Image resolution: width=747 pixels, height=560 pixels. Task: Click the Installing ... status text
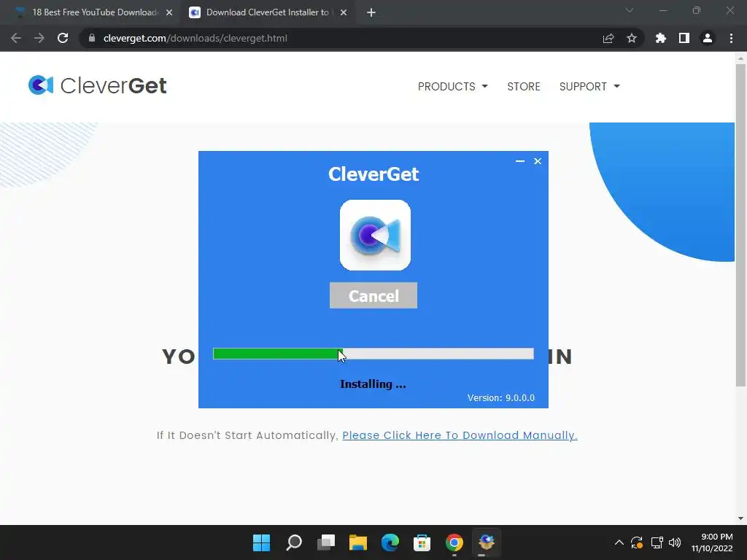pyautogui.click(x=373, y=384)
